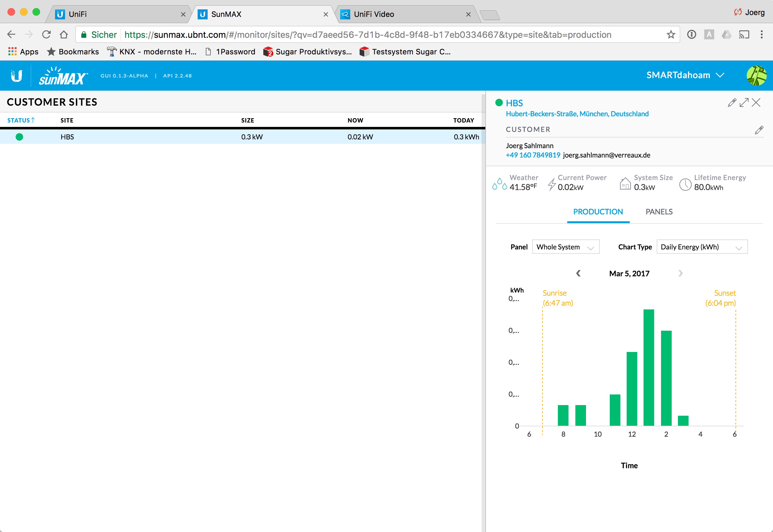Click the sunMAX logo

tap(63, 76)
